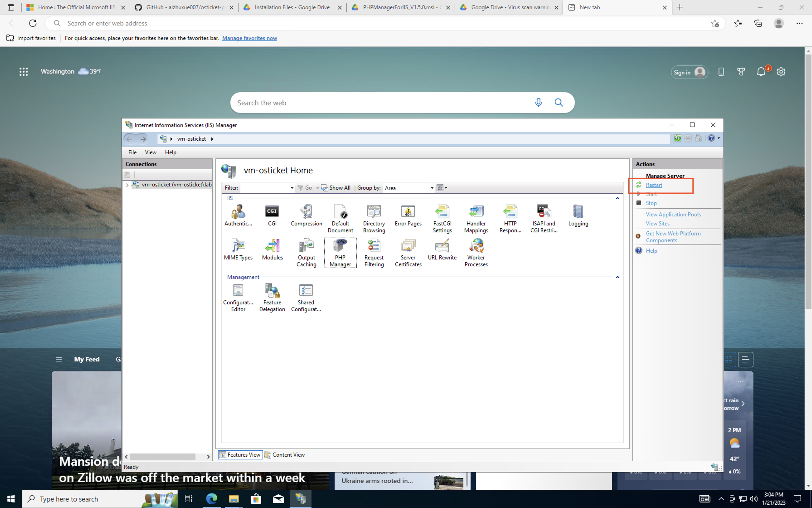This screenshot has height=508, width=812.
Task: Open Feature Delegation icon
Action: click(x=272, y=298)
